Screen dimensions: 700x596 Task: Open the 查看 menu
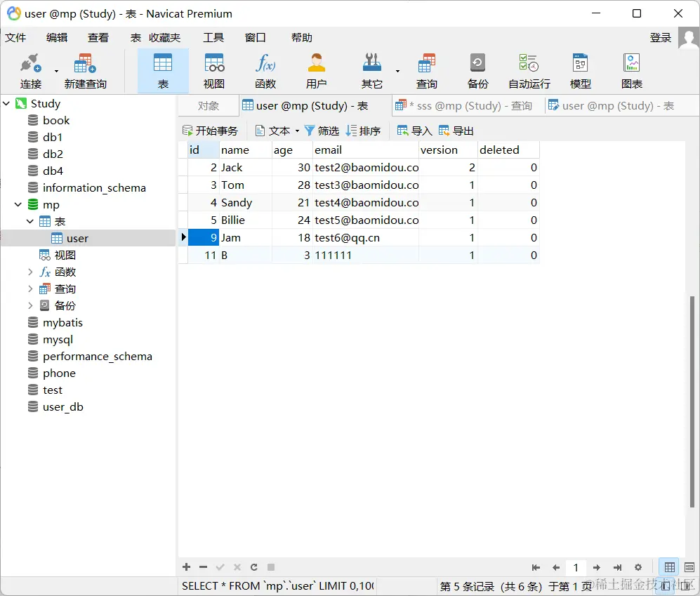(x=98, y=38)
